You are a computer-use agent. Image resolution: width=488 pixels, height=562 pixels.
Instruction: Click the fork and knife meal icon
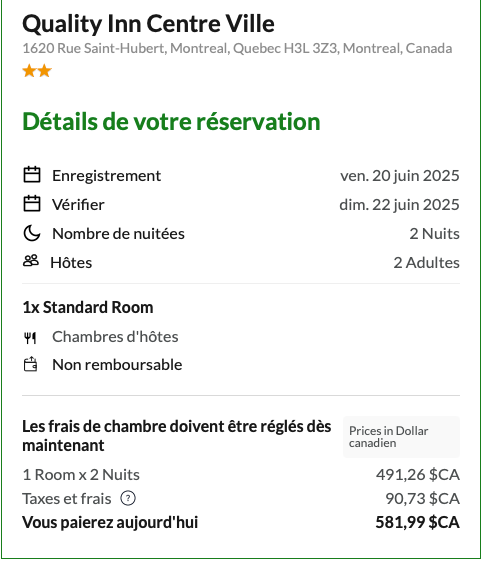coord(30,338)
